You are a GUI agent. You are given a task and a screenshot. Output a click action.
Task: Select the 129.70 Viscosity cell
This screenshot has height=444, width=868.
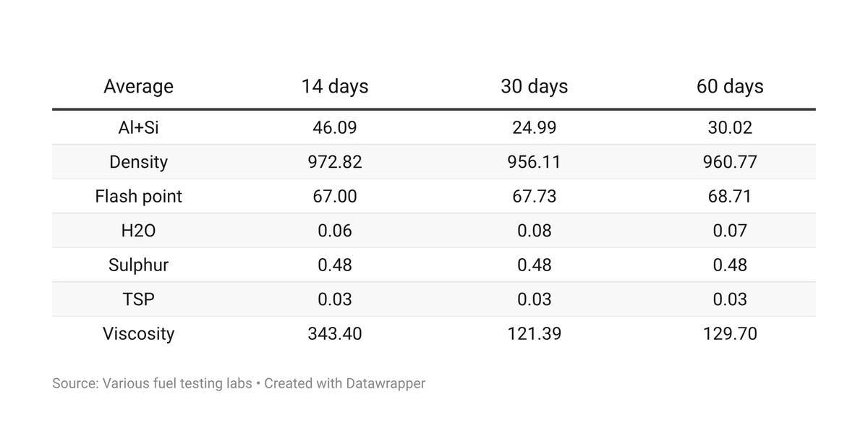730,333
